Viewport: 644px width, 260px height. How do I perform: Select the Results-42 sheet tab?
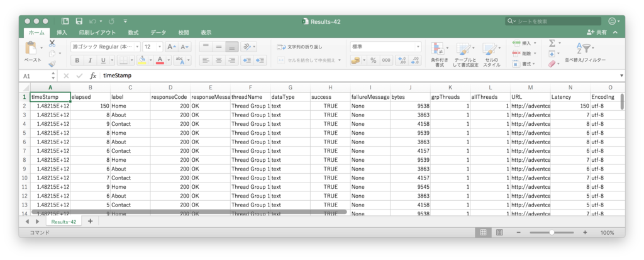pos(64,222)
